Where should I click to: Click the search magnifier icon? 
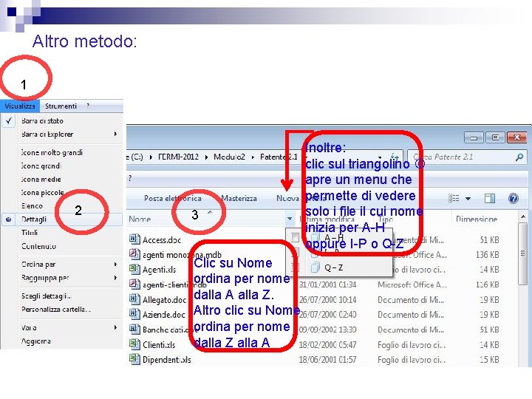pos(519,157)
